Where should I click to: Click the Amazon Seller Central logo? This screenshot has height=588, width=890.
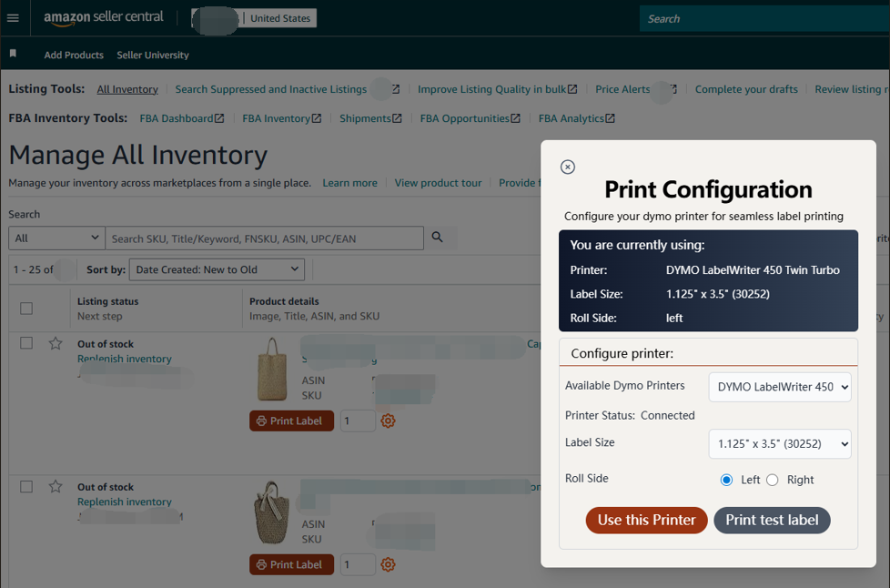tap(104, 17)
